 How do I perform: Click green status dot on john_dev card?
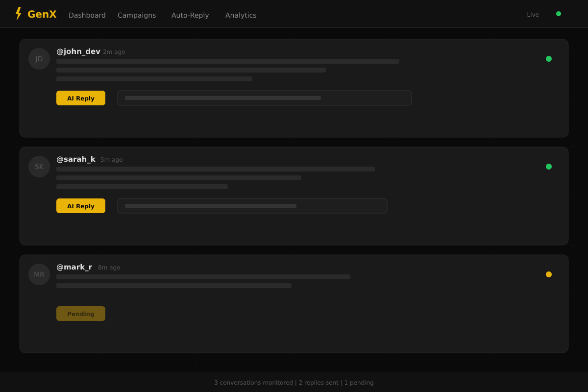(x=549, y=59)
